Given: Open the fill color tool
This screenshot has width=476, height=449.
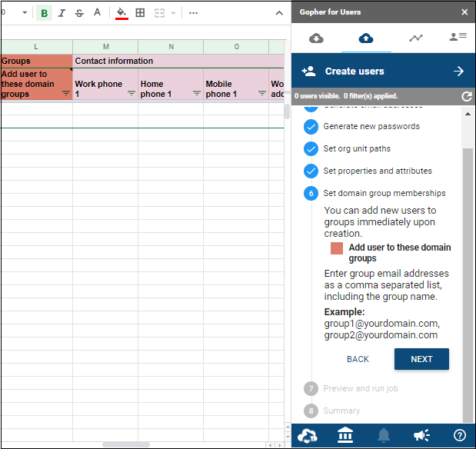Looking at the screenshot, I should pyautogui.click(x=121, y=13).
